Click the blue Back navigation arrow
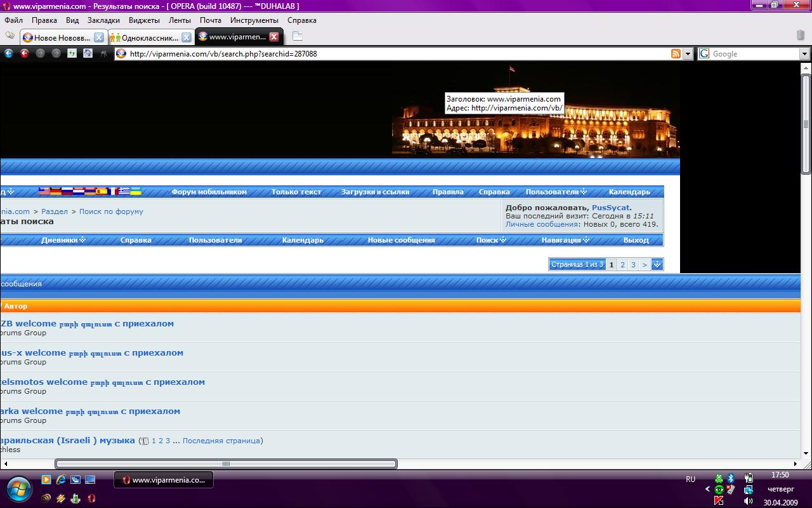 coord(9,54)
